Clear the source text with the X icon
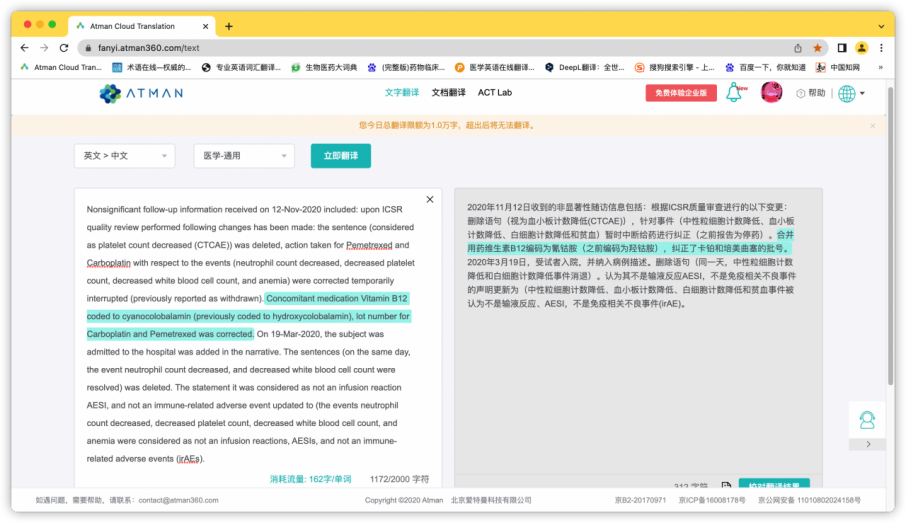The image size is (907, 524). 430,200
